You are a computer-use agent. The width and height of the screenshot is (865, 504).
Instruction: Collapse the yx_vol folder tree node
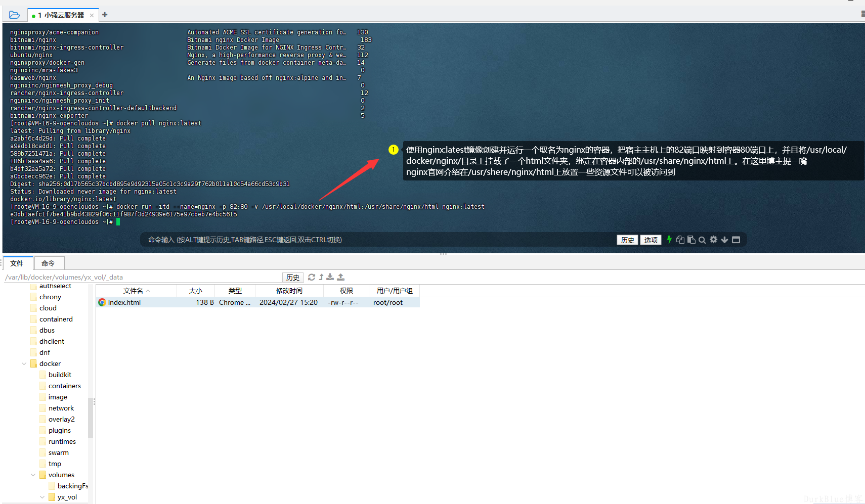(x=42, y=497)
